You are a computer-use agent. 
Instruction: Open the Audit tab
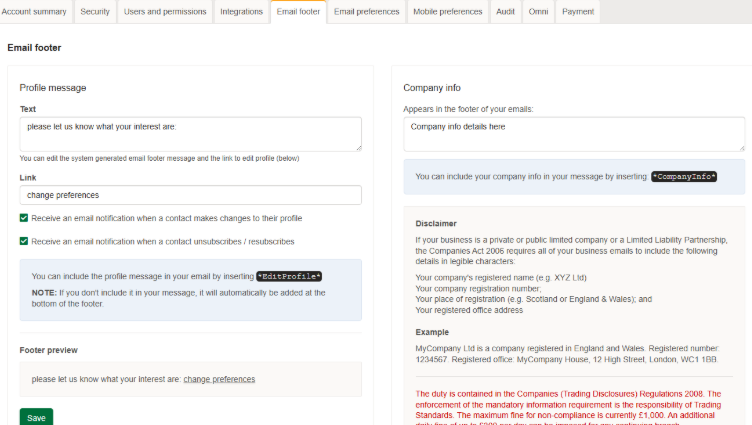(x=505, y=12)
